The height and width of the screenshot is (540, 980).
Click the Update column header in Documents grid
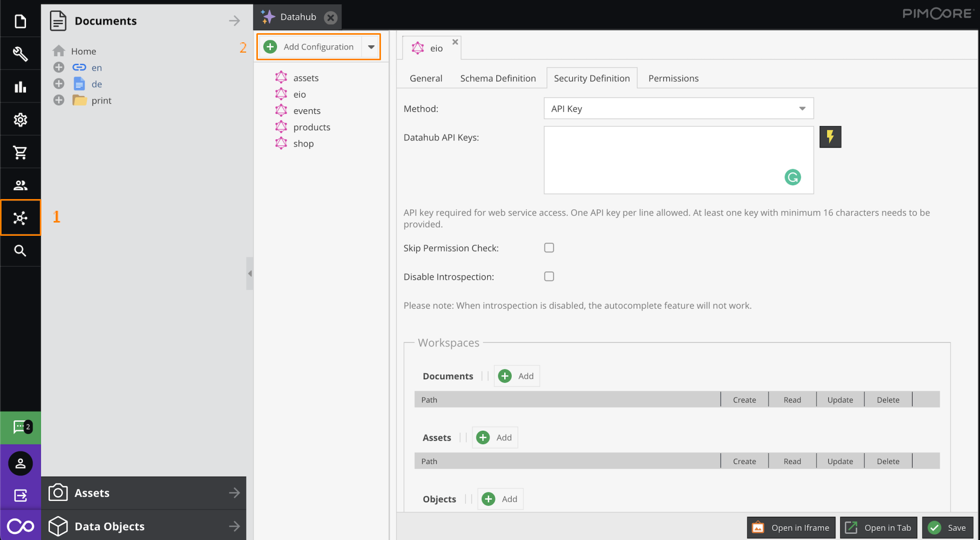coord(840,400)
